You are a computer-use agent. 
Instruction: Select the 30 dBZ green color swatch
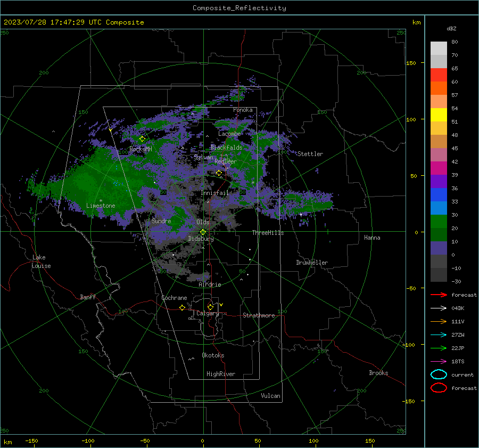coord(439,221)
